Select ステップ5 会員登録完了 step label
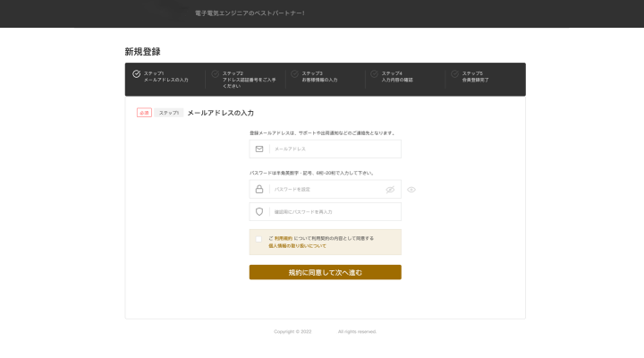The image size is (644, 358). (x=475, y=77)
